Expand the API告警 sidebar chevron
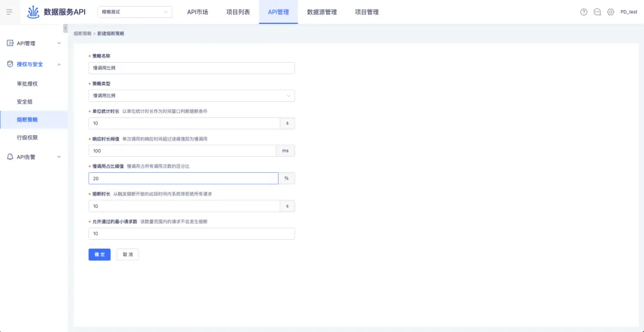Image resolution: width=644 pixels, height=332 pixels. coord(59,157)
